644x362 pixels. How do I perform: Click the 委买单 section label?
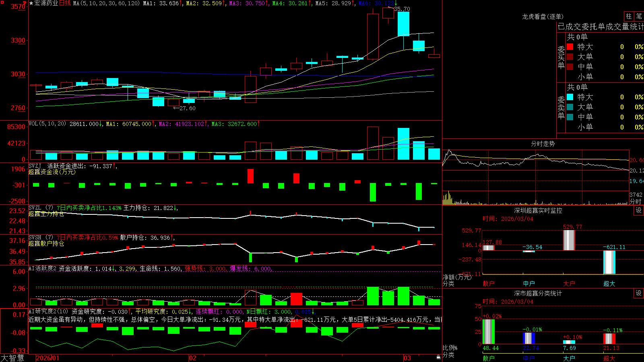[x=561, y=58]
